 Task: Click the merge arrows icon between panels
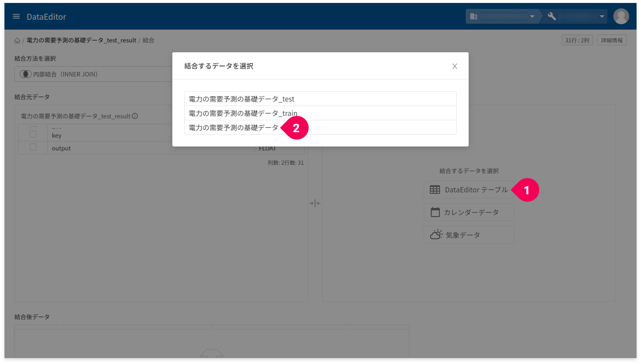coord(315,203)
